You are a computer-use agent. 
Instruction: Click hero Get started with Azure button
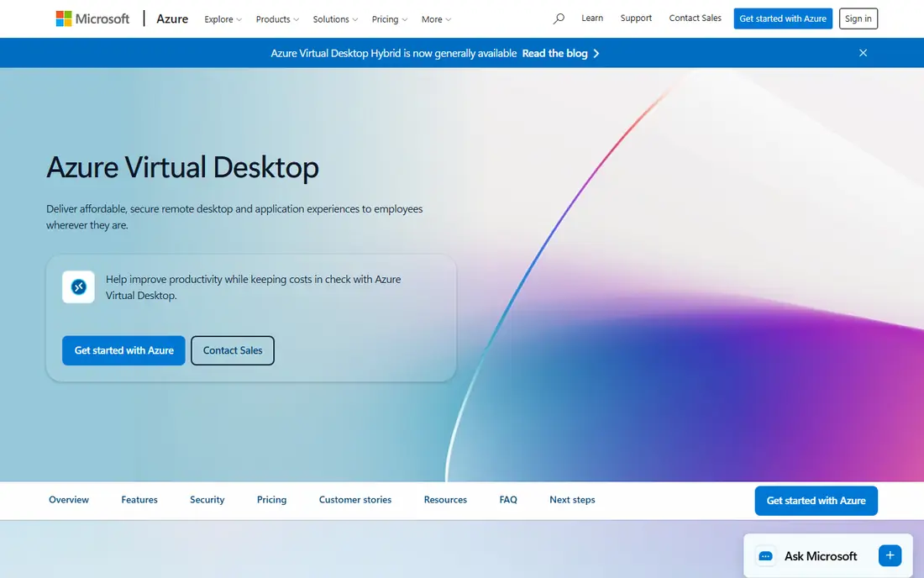point(123,350)
